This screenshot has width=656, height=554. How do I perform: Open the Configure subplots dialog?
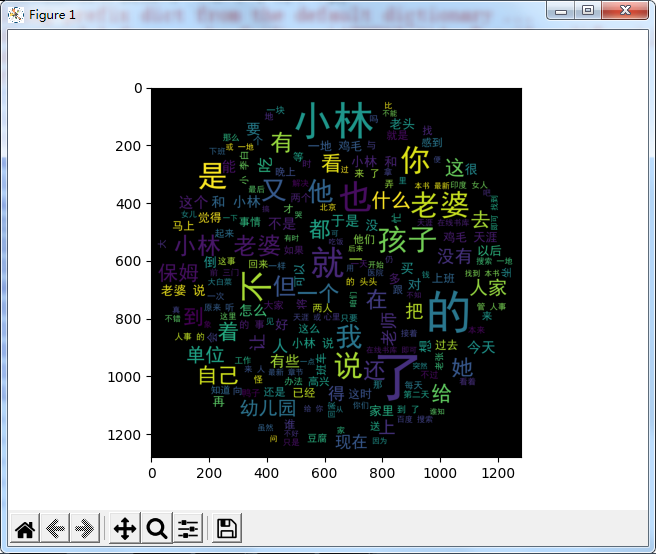click(188, 529)
